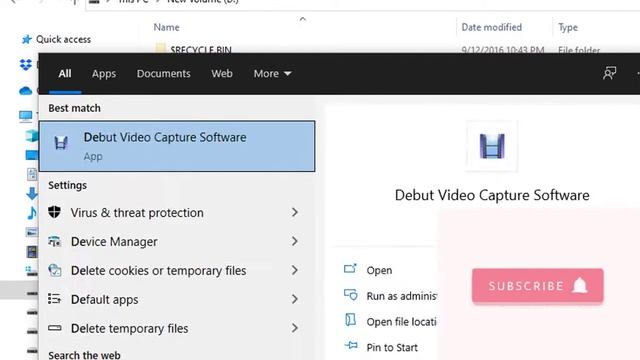This screenshot has width=640, height=360.
Task: Click the Open file location icon
Action: pos(350,320)
